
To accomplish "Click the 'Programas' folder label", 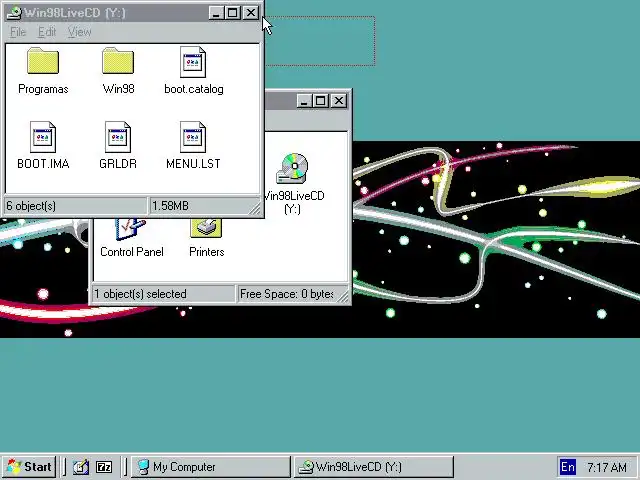I will [x=43, y=89].
